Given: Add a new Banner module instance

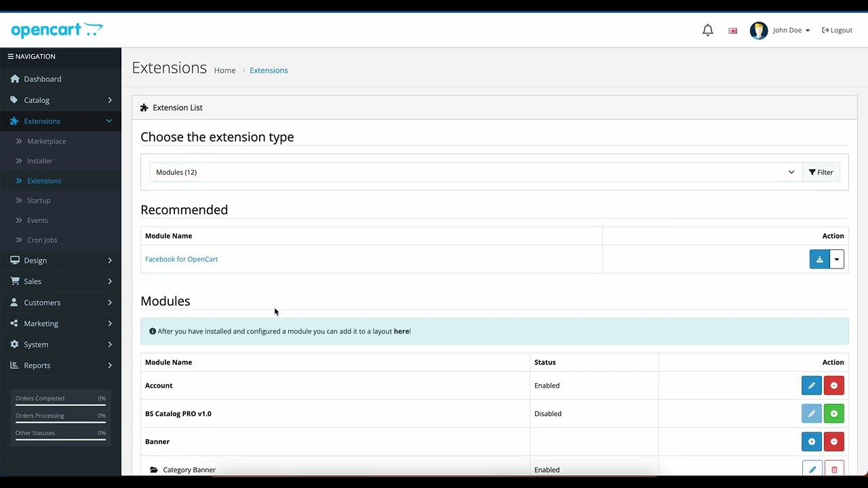Looking at the screenshot, I should click(812, 441).
